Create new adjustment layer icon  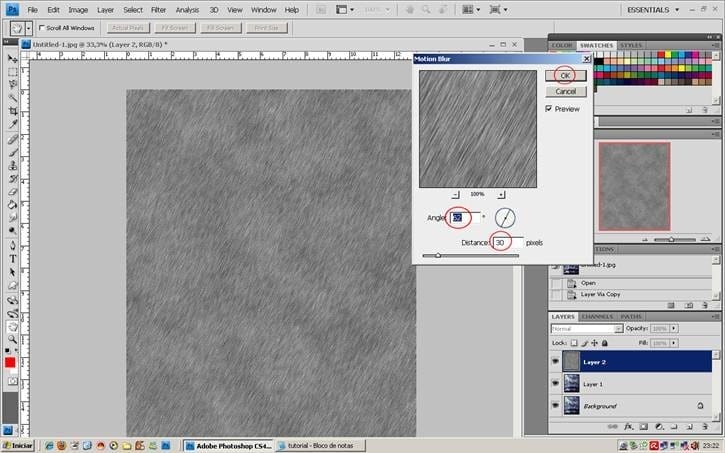pyautogui.click(x=659, y=426)
